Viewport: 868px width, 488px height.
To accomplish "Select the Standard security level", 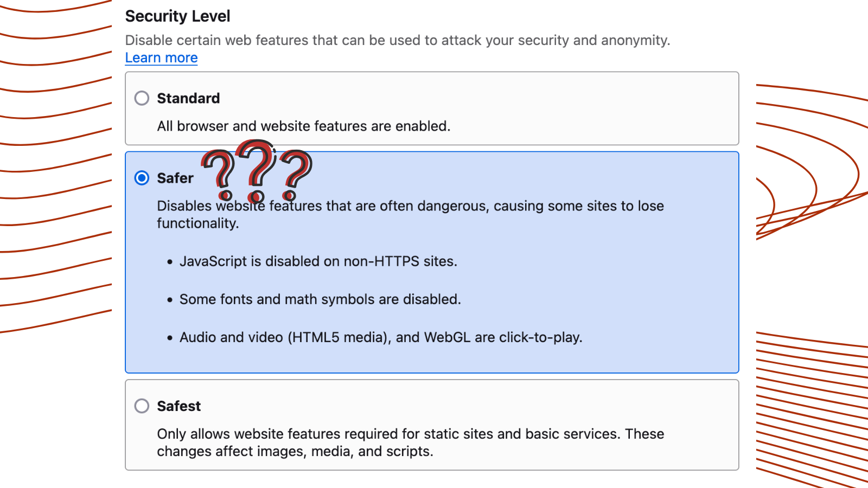I will coord(142,98).
